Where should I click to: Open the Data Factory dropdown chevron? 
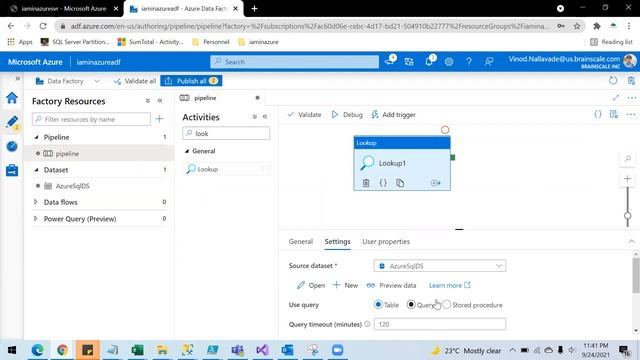97,81
